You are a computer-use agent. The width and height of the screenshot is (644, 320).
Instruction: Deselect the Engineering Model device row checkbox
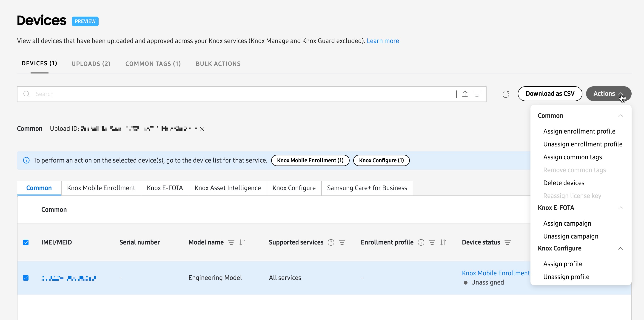tap(26, 277)
